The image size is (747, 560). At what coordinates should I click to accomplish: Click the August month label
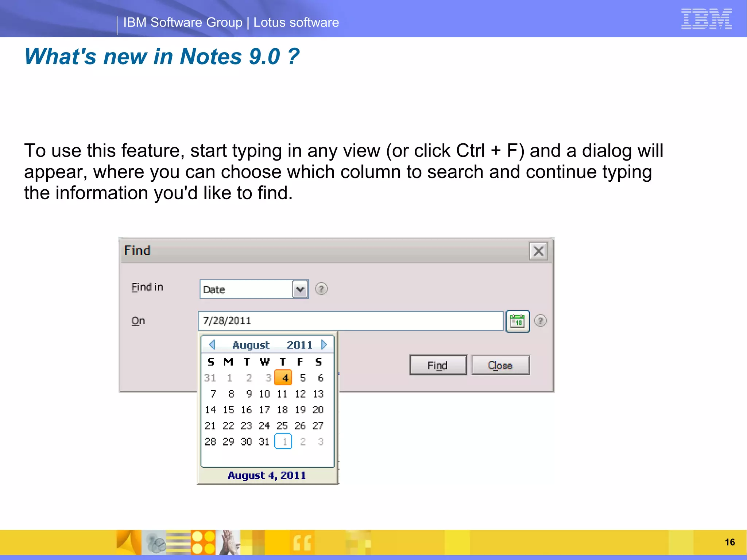point(251,345)
